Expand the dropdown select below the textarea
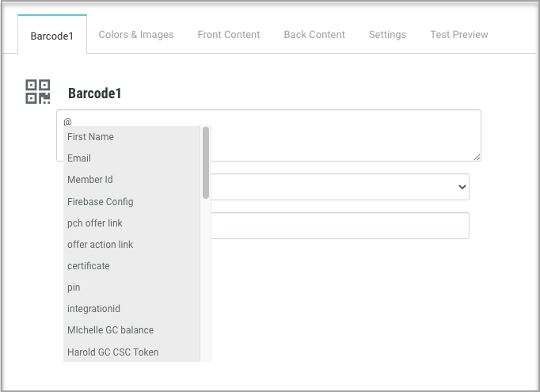Viewport: 540px width, 392px height. pos(340,187)
